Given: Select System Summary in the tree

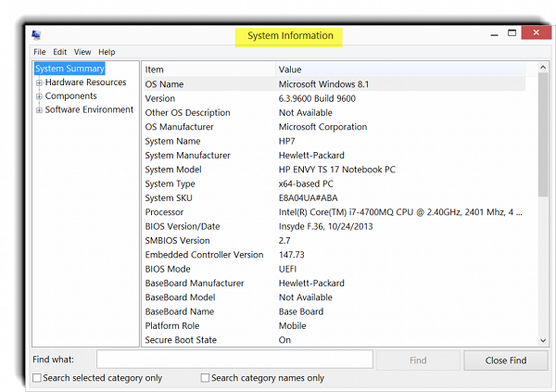Looking at the screenshot, I should tap(69, 69).
